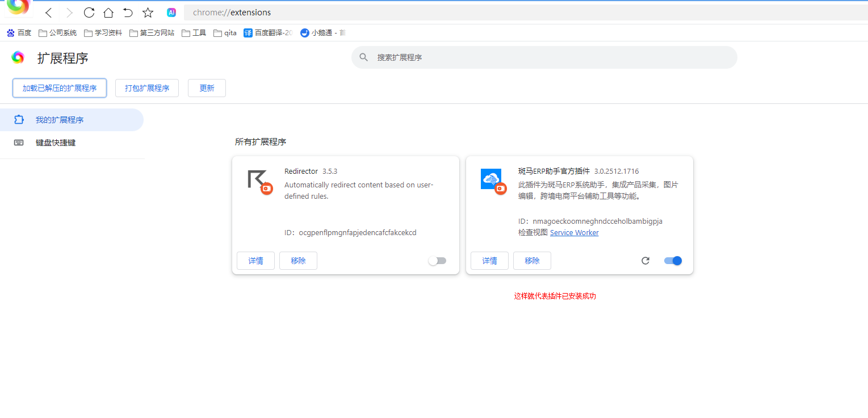Select 我的扩展程序 in the sidebar
Screen dimensions: 868x418
[60, 120]
